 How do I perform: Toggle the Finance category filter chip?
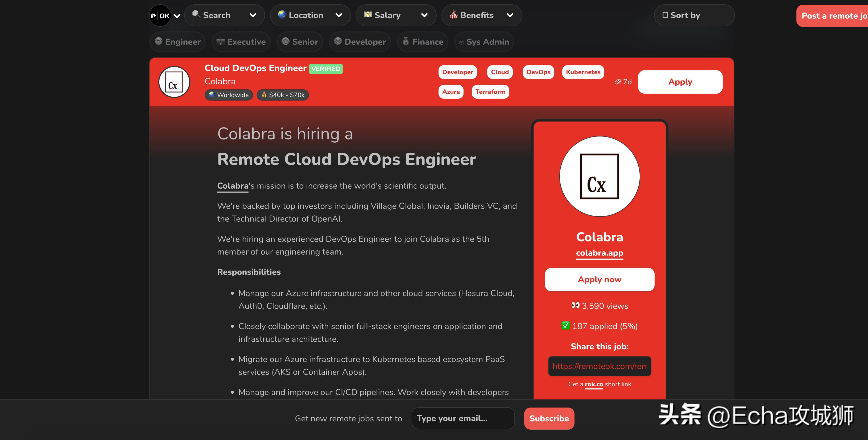point(423,42)
